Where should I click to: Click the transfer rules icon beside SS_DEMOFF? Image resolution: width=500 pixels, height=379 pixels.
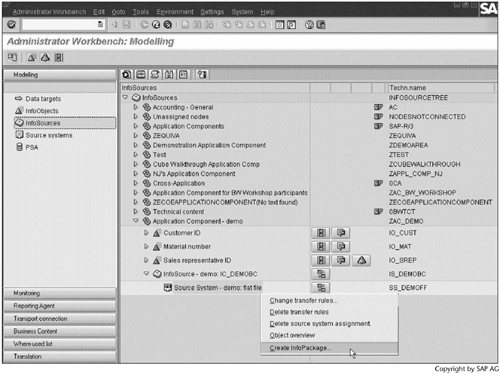(321, 288)
